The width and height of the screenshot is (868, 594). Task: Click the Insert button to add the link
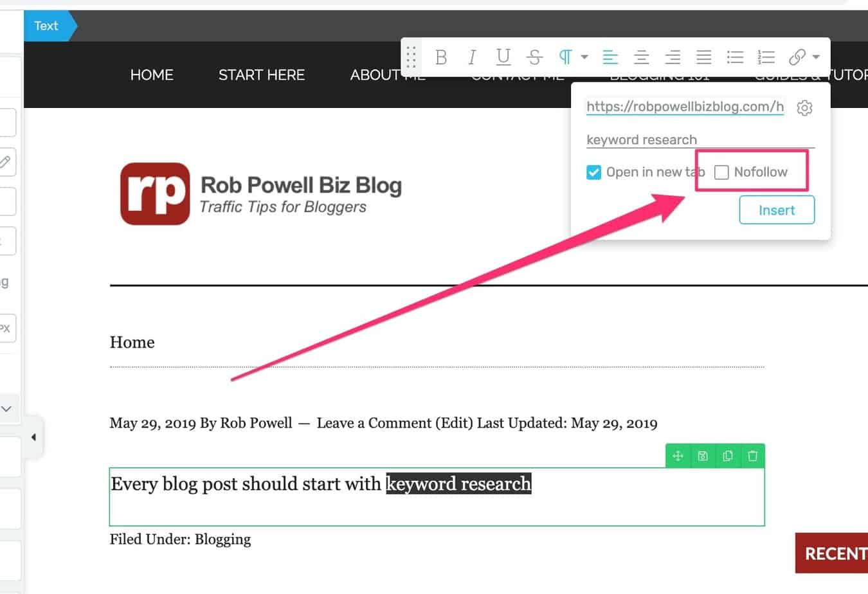coord(777,210)
